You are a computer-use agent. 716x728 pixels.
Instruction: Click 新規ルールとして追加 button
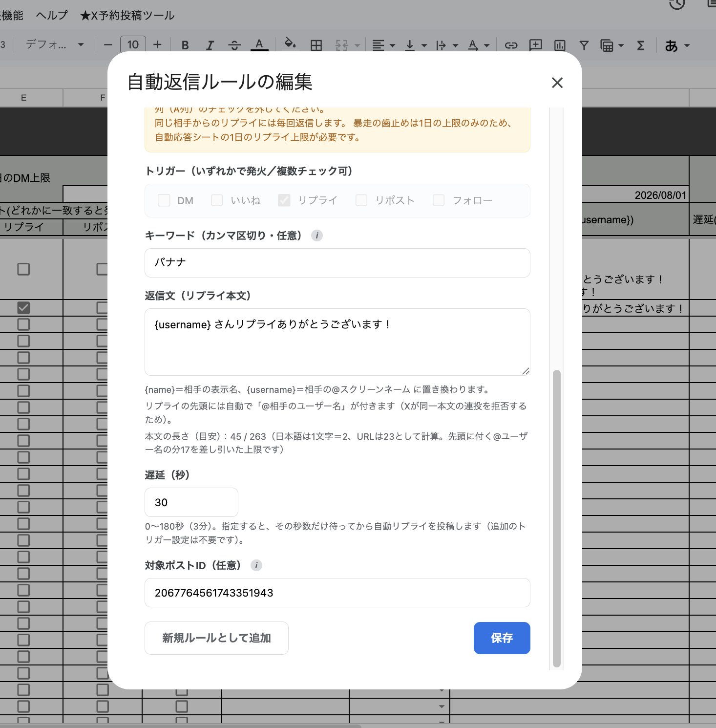click(216, 638)
